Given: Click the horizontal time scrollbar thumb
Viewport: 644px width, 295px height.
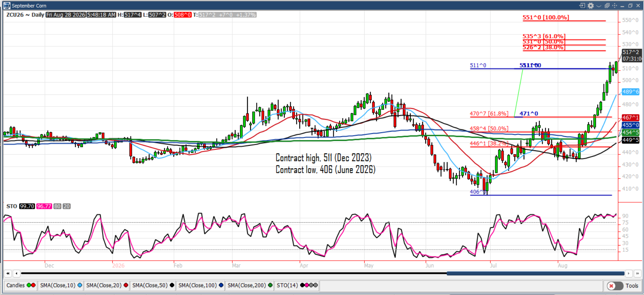Looking at the screenshot, I should coord(535,273).
